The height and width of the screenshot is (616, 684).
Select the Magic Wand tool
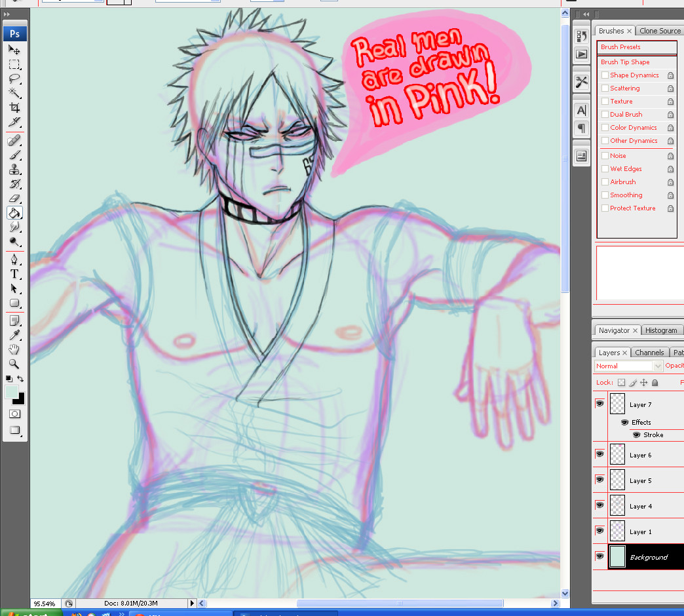(14, 93)
